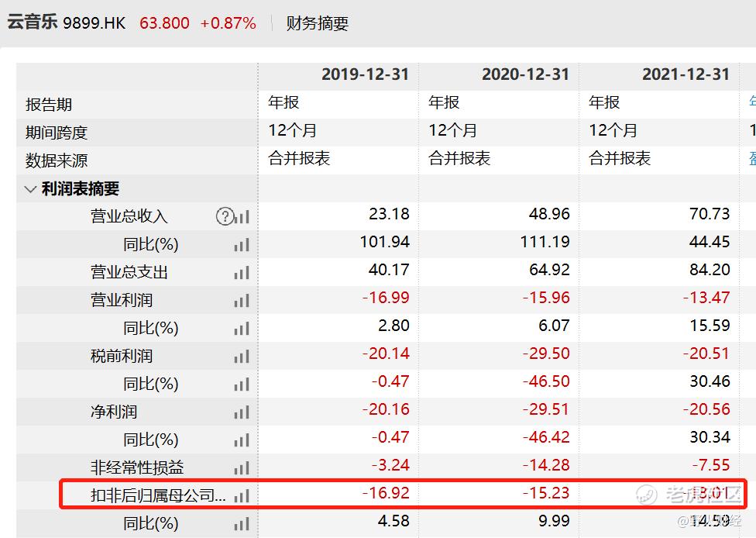Open chart icon for 同比(%) under 营业总收入
This screenshot has height=538, width=756.
(x=242, y=245)
